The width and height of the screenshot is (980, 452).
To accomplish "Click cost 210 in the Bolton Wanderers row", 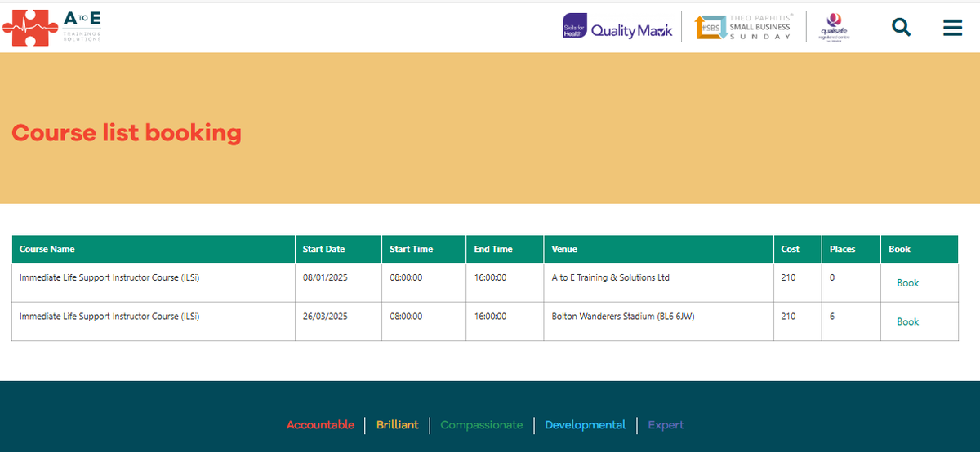I will click(x=788, y=316).
